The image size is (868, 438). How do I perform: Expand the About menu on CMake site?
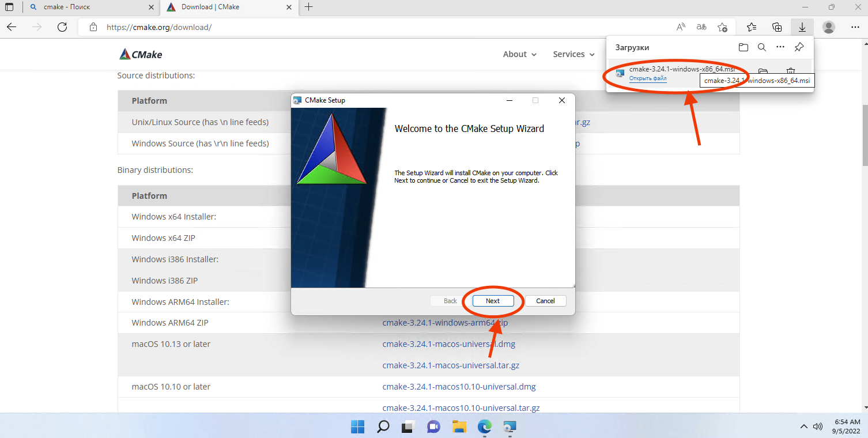click(x=519, y=54)
